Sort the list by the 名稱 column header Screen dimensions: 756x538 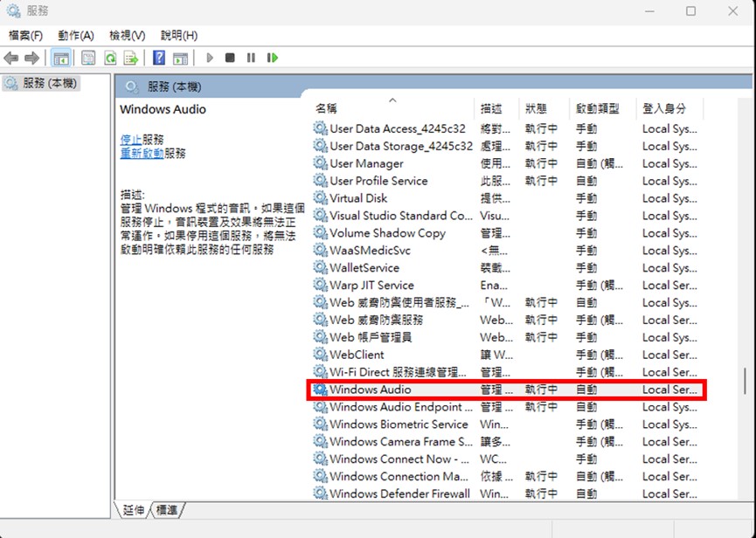(326, 108)
